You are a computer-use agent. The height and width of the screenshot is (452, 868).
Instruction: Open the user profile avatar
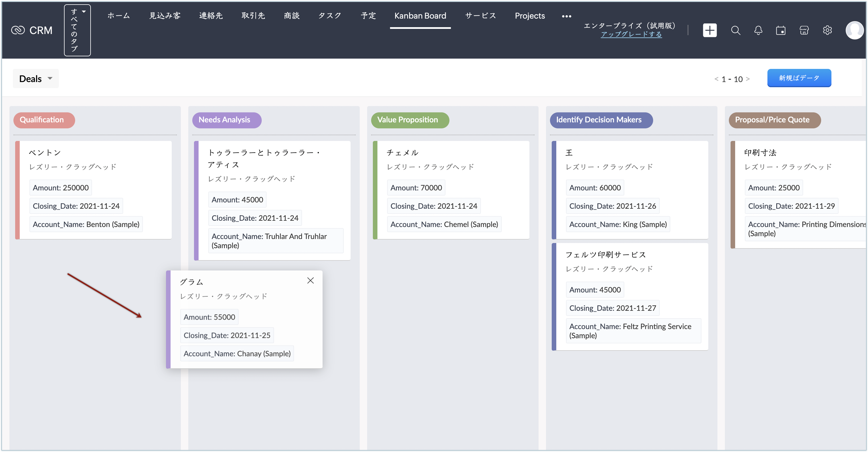pyautogui.click(x=854, y=30)
